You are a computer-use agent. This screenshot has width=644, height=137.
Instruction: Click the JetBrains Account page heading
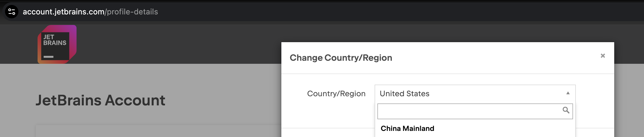[100, 100]
